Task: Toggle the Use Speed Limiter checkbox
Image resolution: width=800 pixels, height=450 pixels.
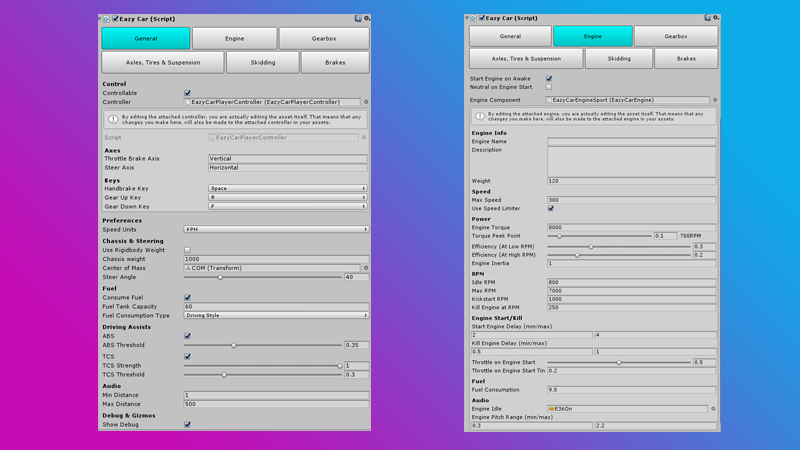Action: [551, 209]
